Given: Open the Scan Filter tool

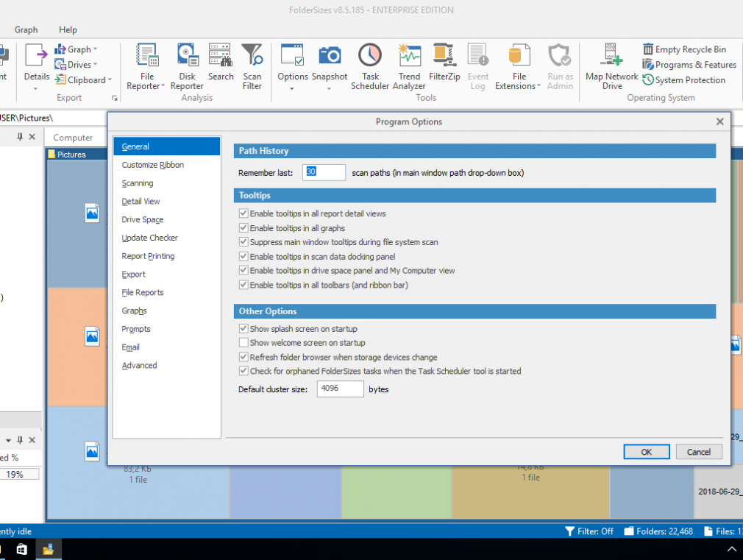Looking at the screenshot, I should click(x=252, y=67).
